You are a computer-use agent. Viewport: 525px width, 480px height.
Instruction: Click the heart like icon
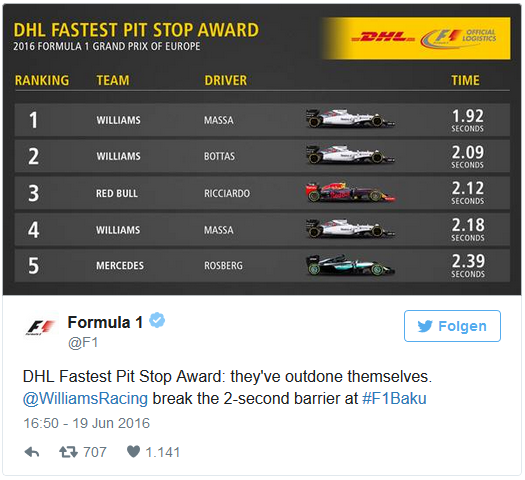click(133, 452)
